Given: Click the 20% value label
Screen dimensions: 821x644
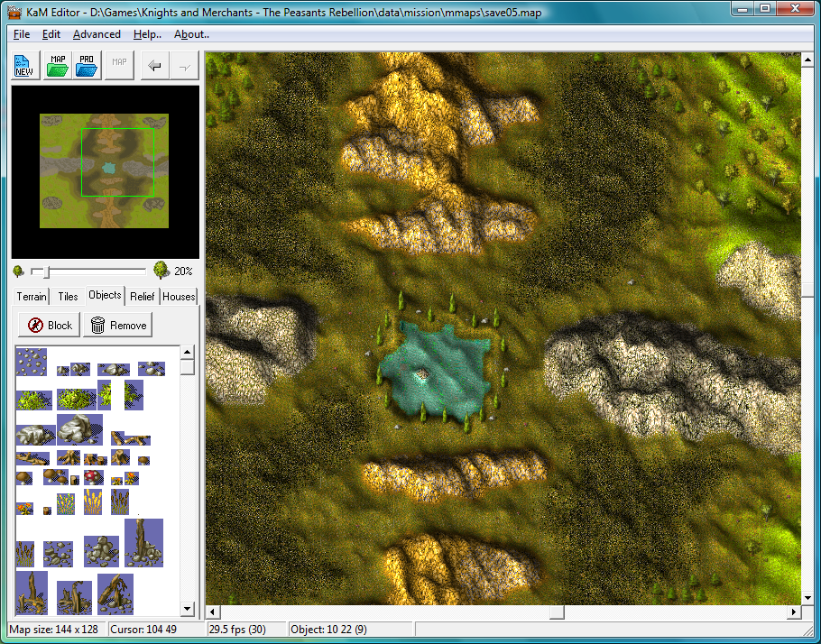Looking at the screenshot, I should pyautogui.click(x=183, y=271).
